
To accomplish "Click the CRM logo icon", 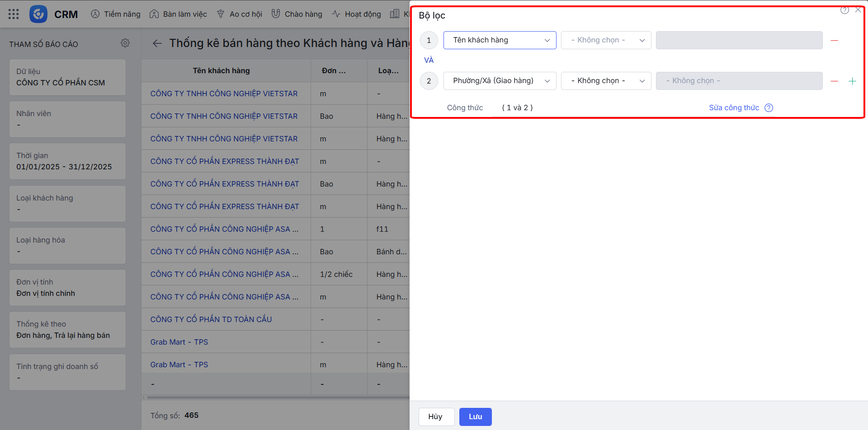I will click(x=38, y=14).
